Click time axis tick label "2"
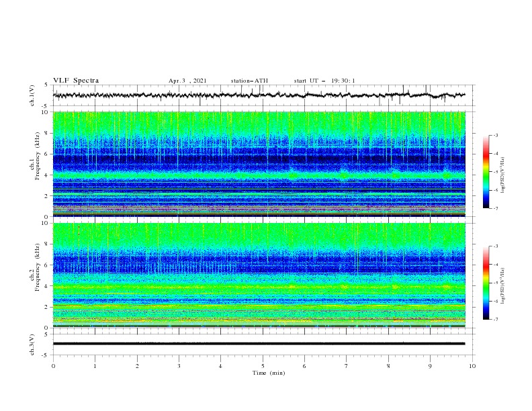The image size is (532, 411). point(137,366)
